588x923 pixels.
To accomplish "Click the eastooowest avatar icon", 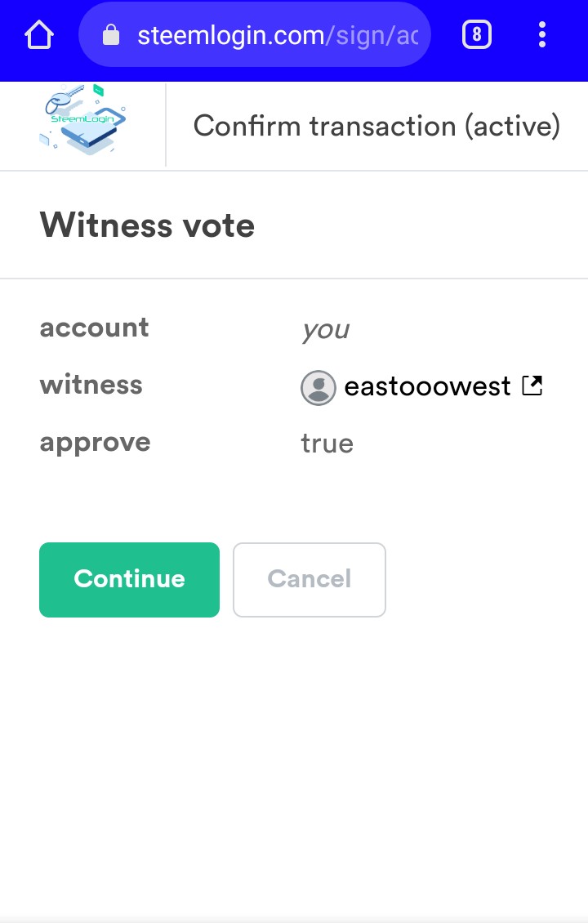I will (x=318, y=387).
